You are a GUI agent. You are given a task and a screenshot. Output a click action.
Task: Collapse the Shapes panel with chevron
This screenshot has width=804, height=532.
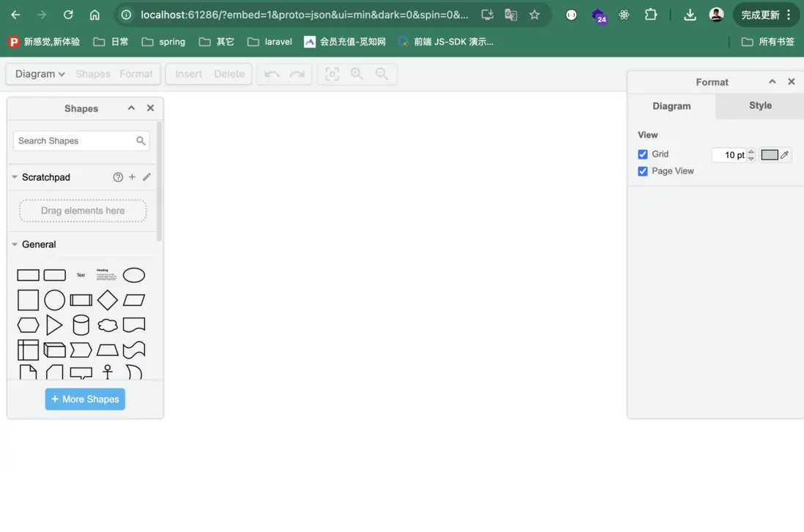[x=131, y=108]
